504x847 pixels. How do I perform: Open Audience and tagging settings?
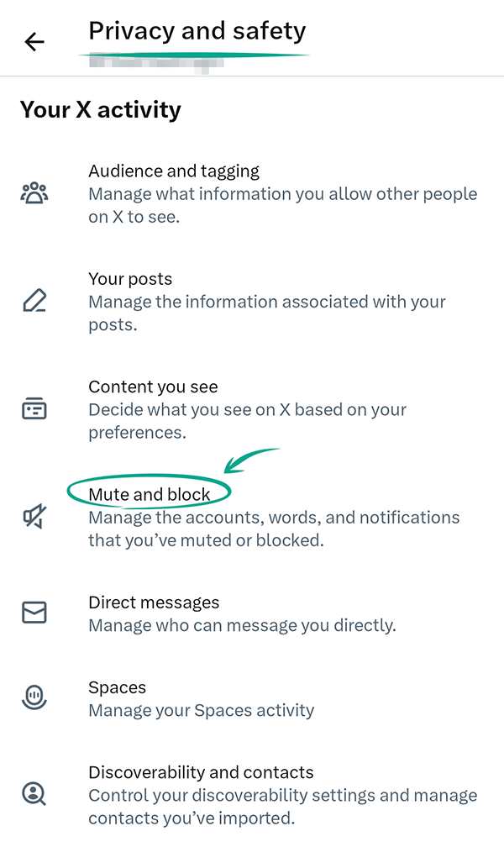coord(174,171)
